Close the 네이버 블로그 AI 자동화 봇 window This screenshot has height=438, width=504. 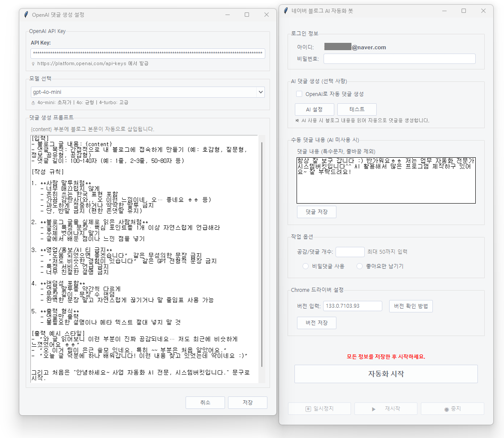[x=483, y=11]
